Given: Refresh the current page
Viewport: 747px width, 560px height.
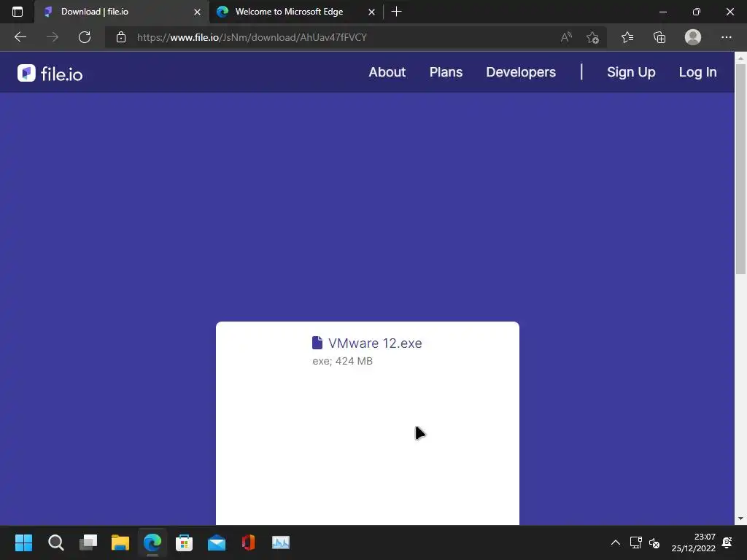Looking at the screenshot, I should (85, 37).
